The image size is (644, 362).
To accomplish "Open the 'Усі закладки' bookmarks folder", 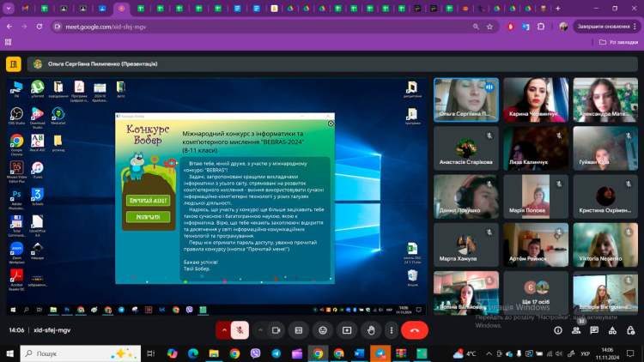I will (x=618, y=41).
